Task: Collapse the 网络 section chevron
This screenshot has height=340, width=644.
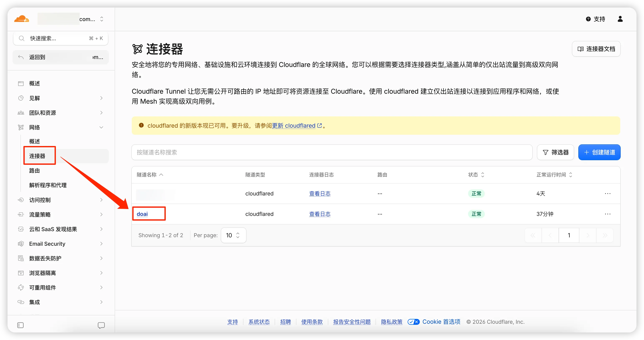Action: point(101,127)
